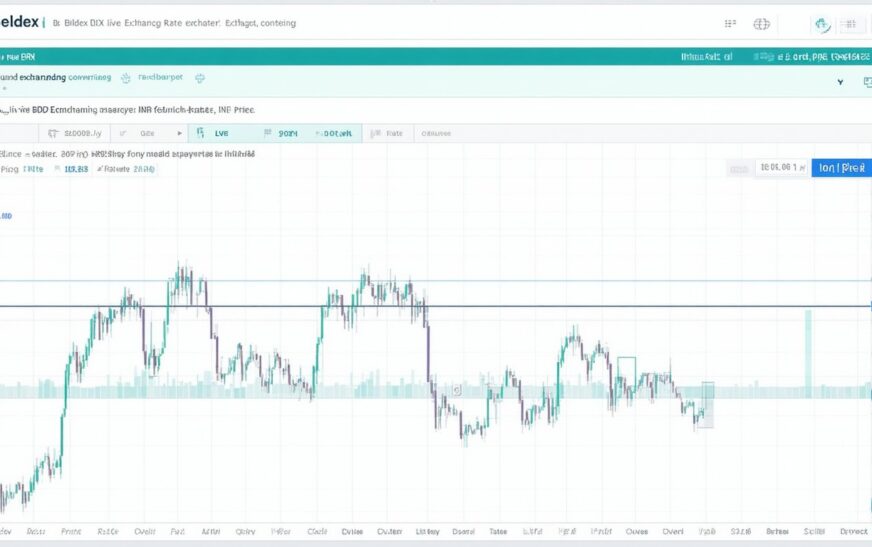
Task: Click the icon right of 'rancibarpet' label
Action: pos(200,76)
